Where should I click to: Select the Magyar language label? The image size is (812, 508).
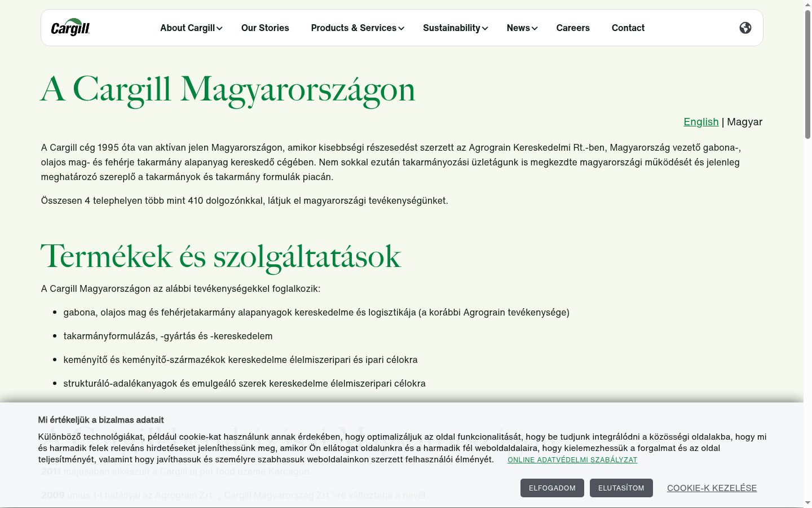[x=745, y=122]
